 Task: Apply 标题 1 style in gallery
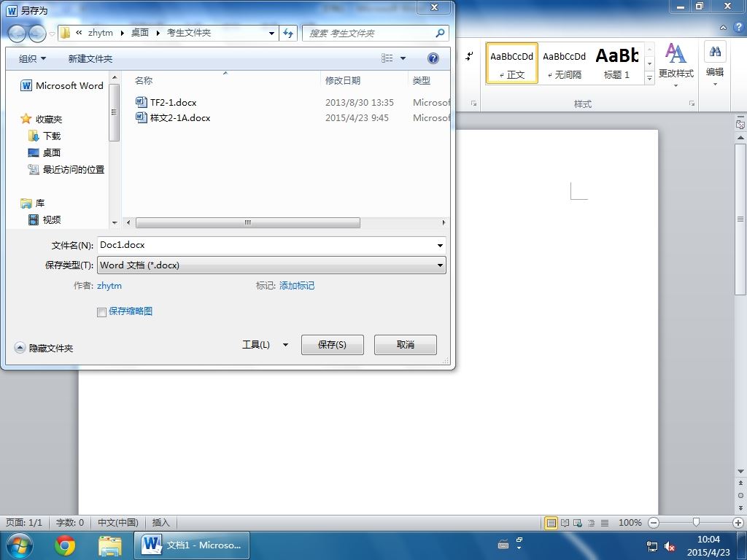(616, 64)
